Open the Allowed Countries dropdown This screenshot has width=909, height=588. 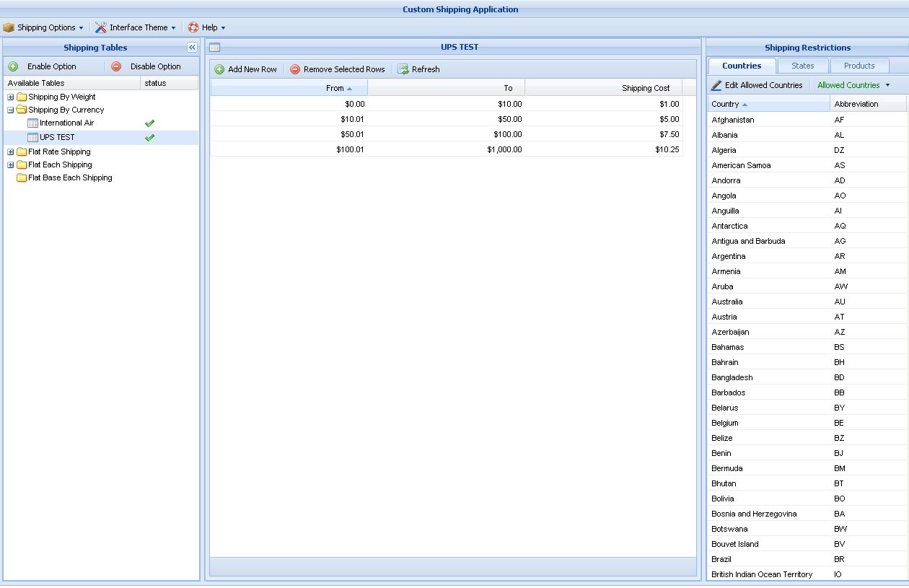pyautogui.click(x=853, y=85)
